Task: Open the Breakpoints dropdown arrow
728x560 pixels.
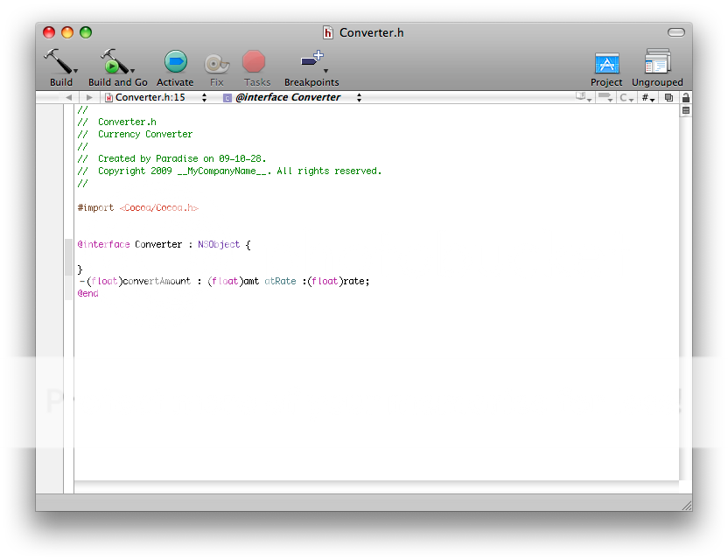Action: click(325, 71)
